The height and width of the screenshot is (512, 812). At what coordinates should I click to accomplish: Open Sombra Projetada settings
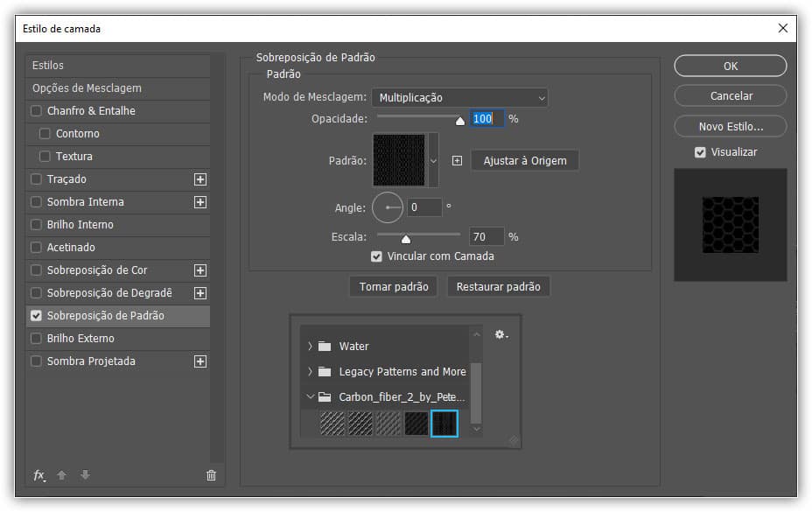[91, 361]
